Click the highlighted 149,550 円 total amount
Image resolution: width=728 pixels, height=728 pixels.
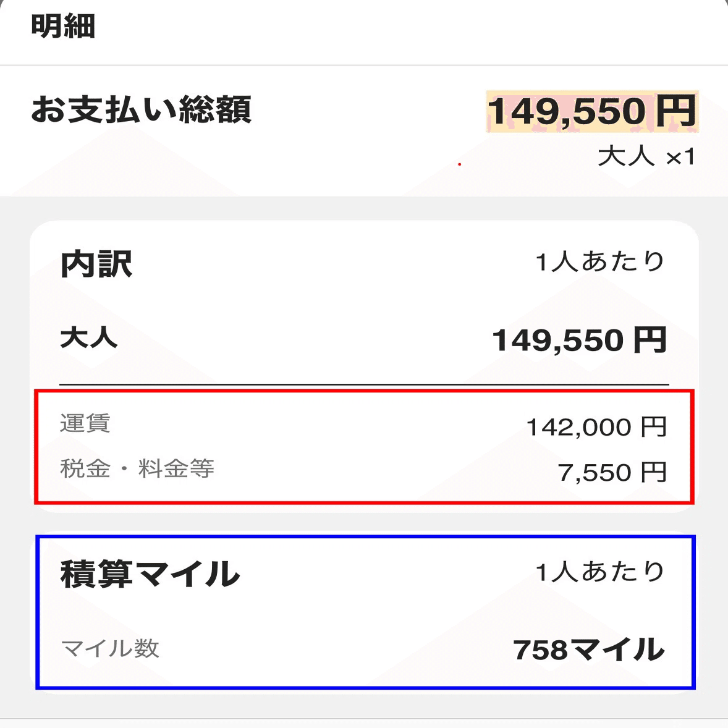click(x=591, y=111)
